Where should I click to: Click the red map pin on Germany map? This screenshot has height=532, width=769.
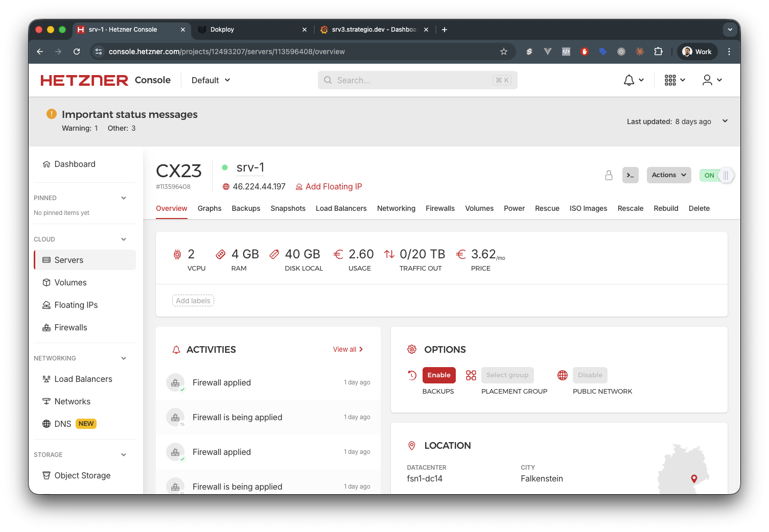pos(694,478)
